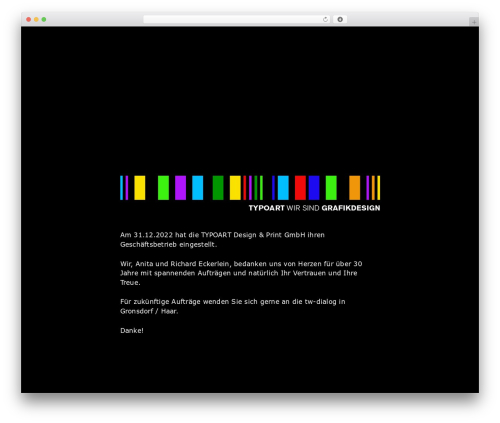Click the WIR SIND tagline text
The height and width of the screenshot is (423, 500).
[x=303, y=208]
